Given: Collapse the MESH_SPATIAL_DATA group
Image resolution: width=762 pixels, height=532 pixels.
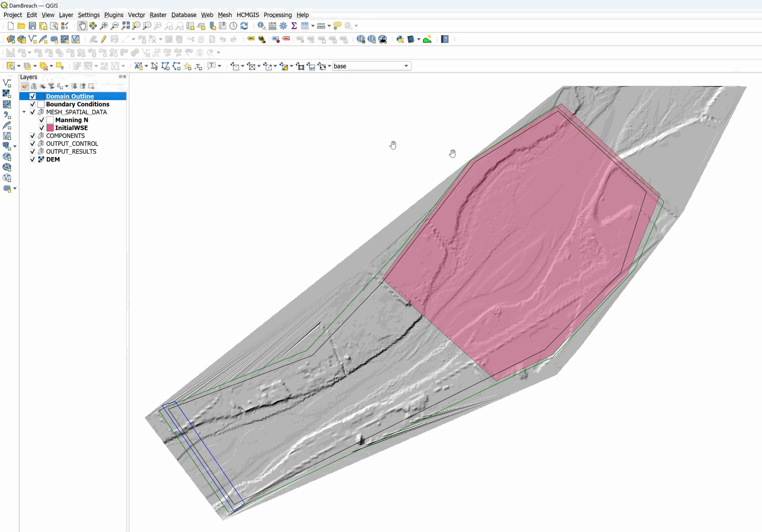Looking at the screenshot, I should [24, 112].
